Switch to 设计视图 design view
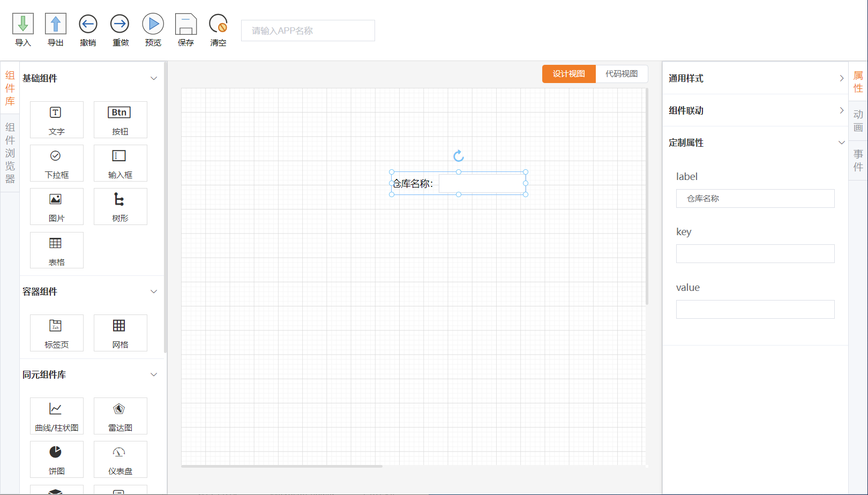 [569, 74]
